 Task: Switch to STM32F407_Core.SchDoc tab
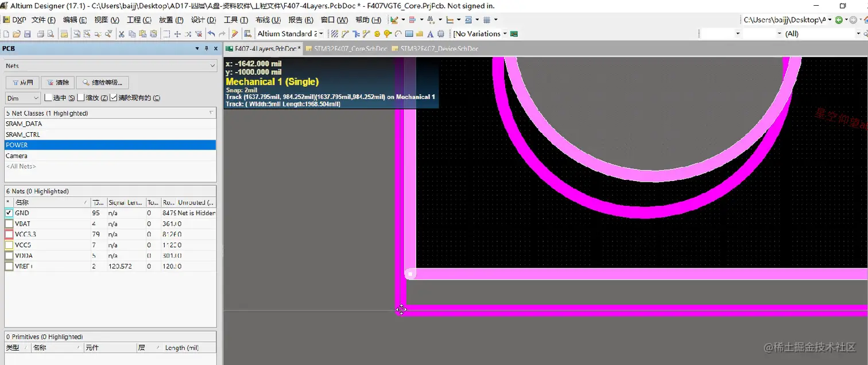point(347,49)
